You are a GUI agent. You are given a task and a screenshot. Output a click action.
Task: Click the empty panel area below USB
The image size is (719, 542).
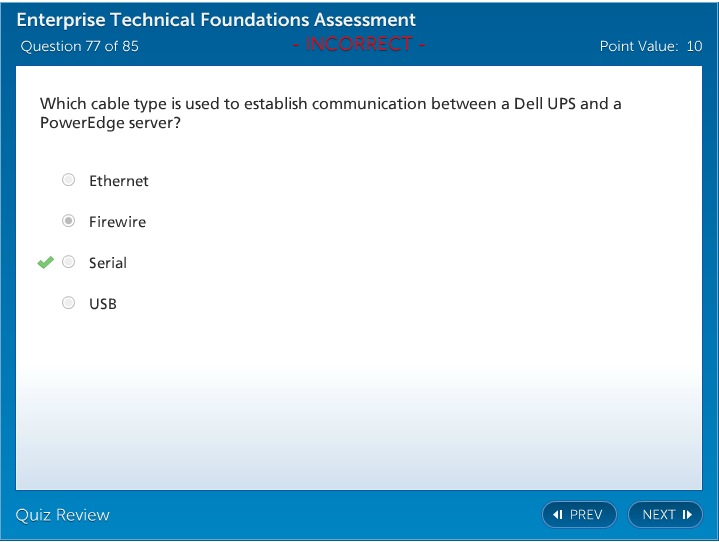[358, 400]
